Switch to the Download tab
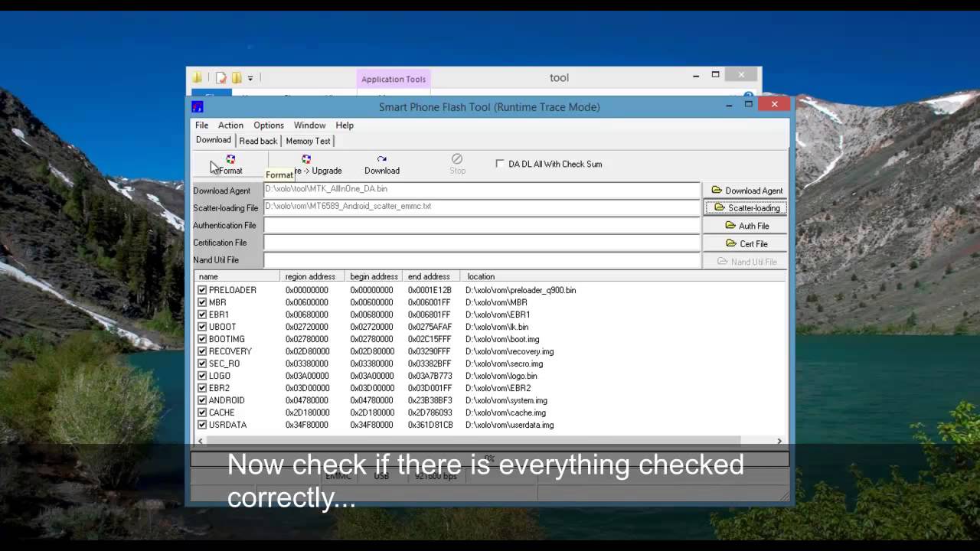 213,140
